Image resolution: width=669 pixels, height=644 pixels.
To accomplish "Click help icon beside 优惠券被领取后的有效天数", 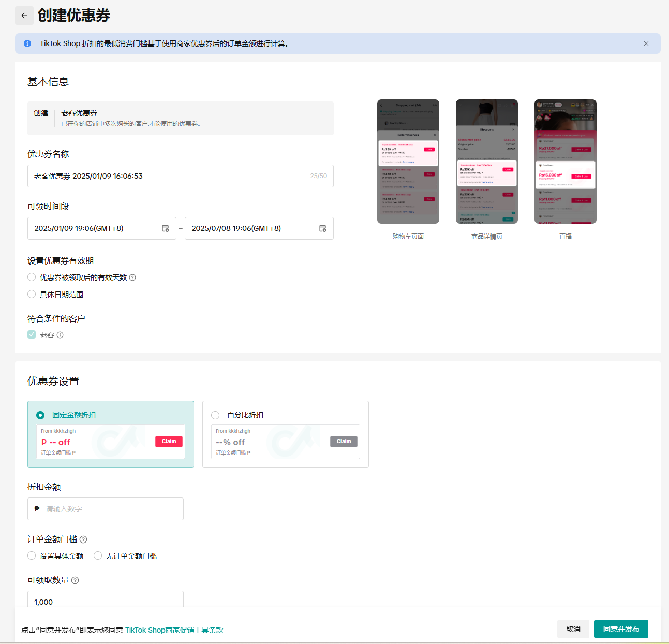I will point(132,277).
